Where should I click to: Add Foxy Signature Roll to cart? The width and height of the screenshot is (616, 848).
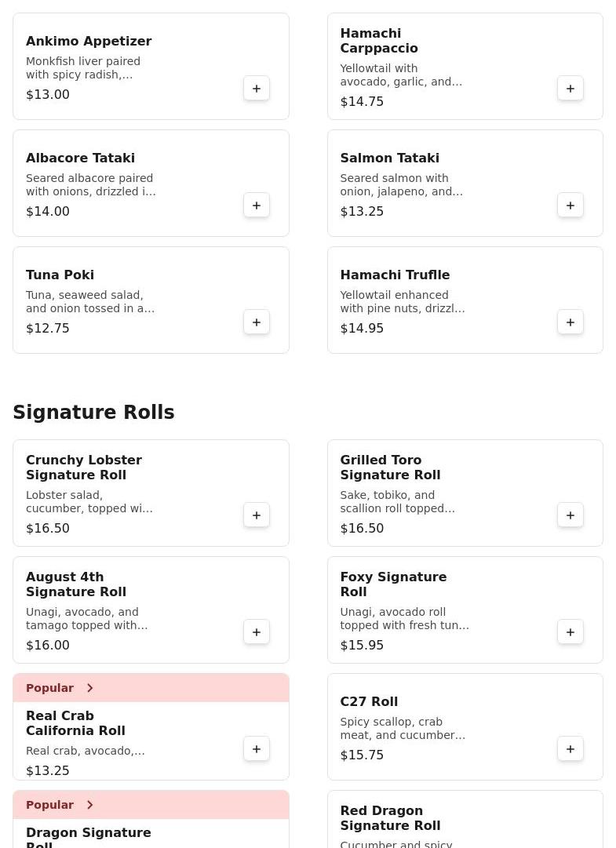coord(570,632)
